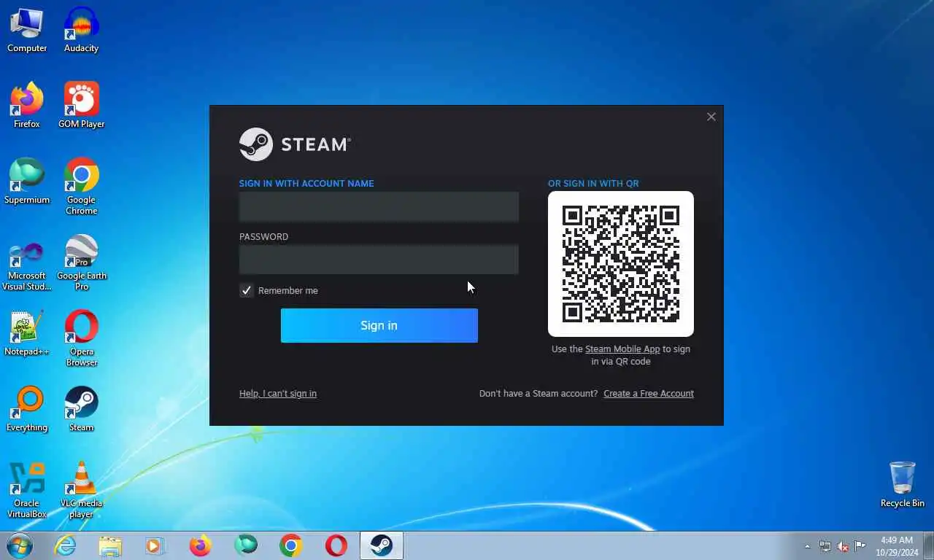Select the Firefox desktop shortcut
934x560 pixels.
tap(27, 106)
